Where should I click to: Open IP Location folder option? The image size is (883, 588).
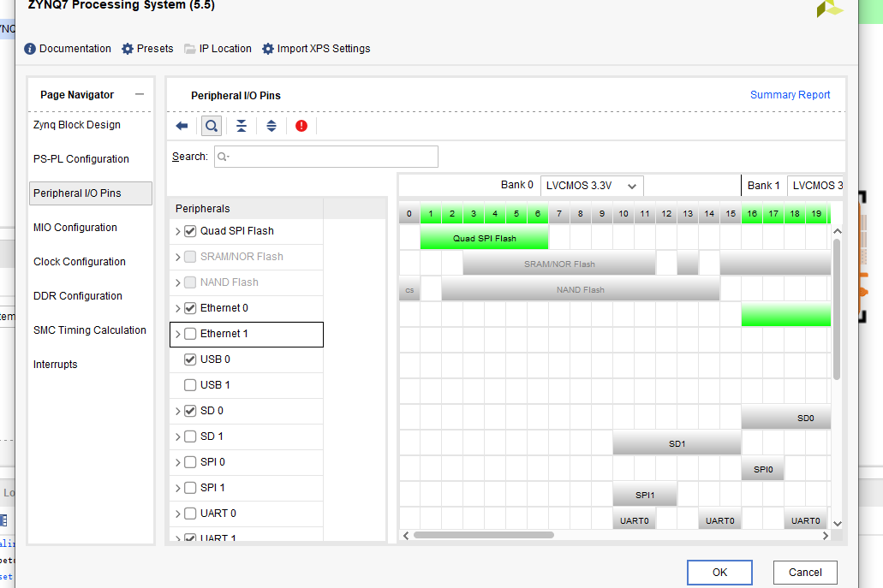coord(218,49)
